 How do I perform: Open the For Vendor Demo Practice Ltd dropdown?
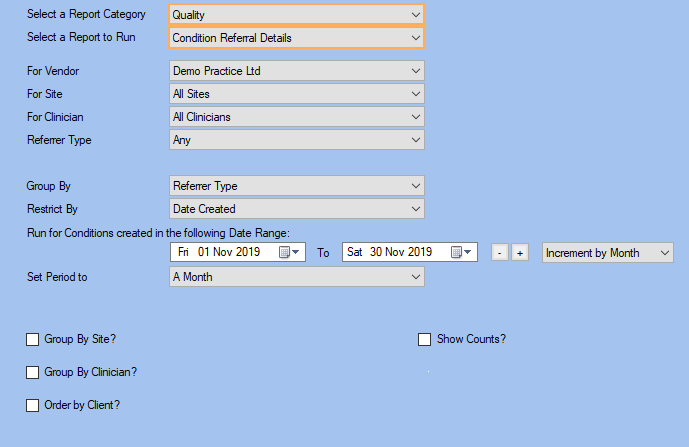(x=297, y=71)
